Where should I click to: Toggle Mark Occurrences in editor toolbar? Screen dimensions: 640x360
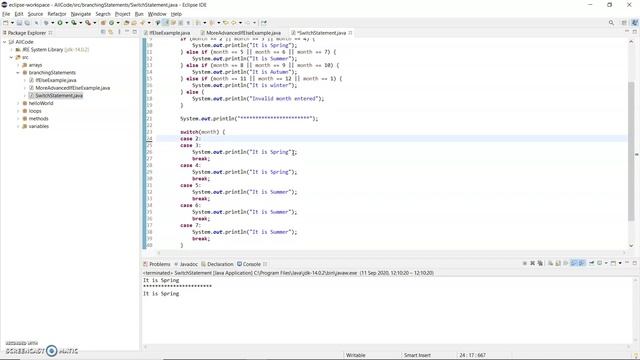(165, 23)
